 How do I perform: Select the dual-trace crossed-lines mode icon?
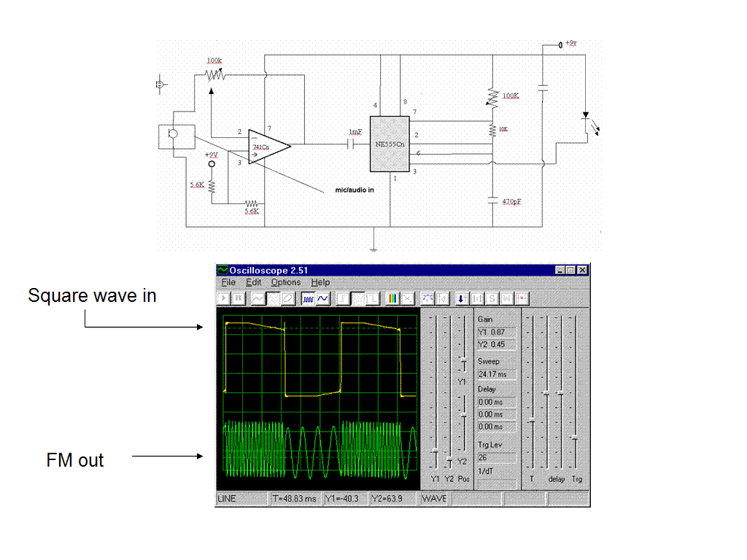pyautogui.click(x=273, y=298)
